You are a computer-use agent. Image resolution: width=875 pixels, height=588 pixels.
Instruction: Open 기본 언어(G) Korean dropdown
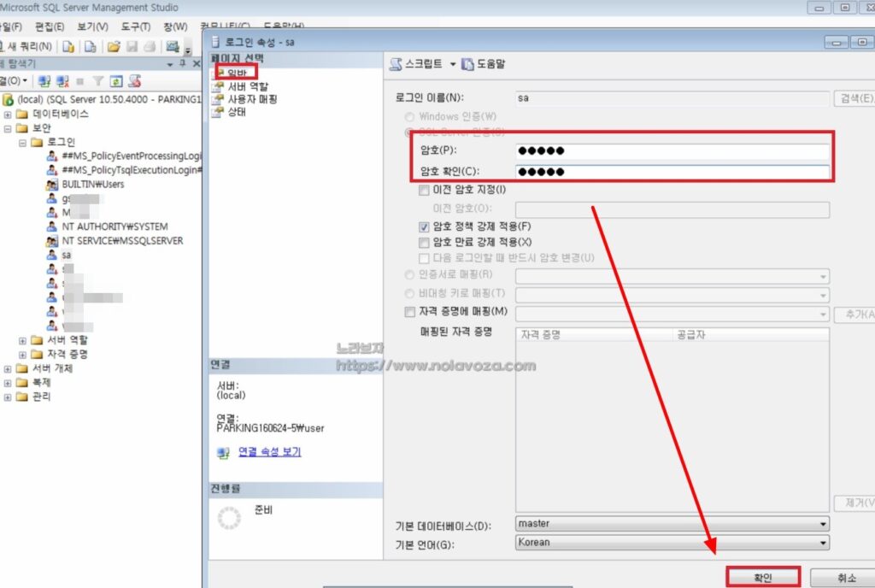click(672, 542)
